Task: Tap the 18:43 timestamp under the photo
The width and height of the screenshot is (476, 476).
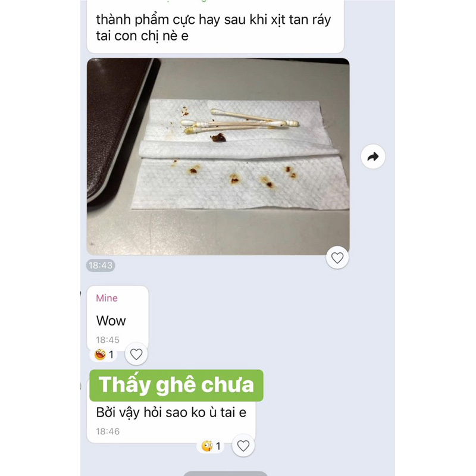Action: (x=101, y=265)
